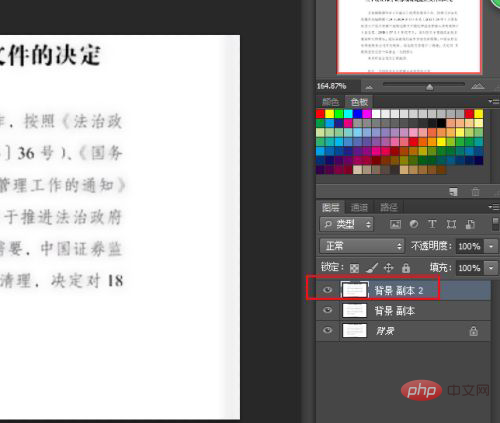
Task: Click the 不透明度 opacity label
Action: [431, 246]
